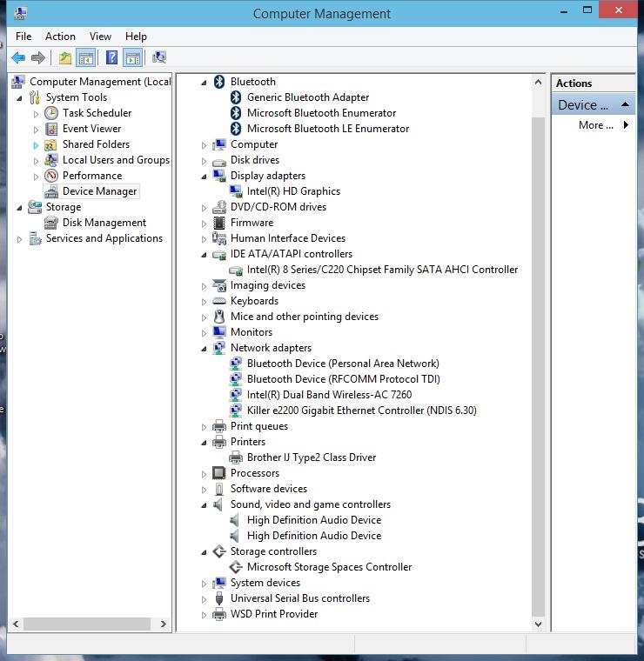644x661 pixels.
Task: Select Local Users and Groups node
Action: [116, 160]
